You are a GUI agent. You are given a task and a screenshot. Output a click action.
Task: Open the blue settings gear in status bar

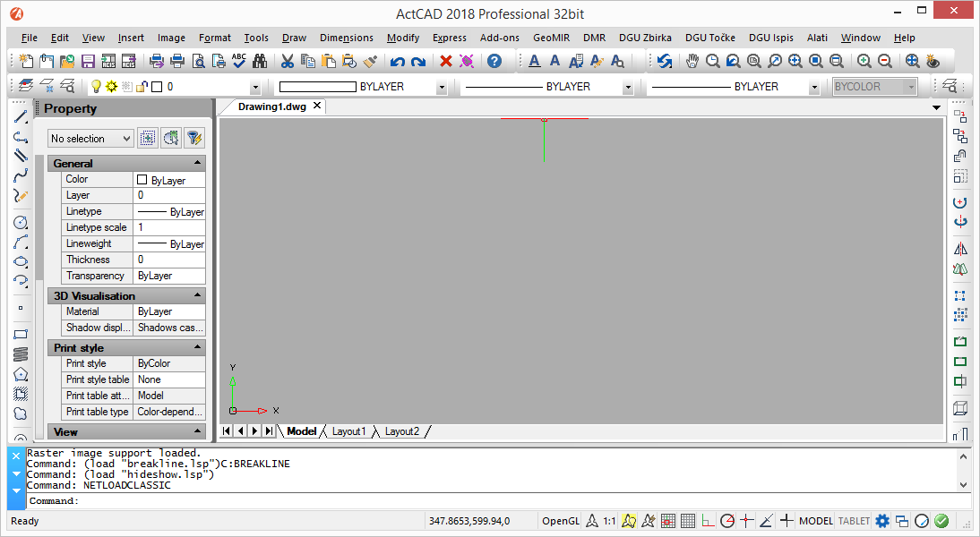click(x=881, y=521)
